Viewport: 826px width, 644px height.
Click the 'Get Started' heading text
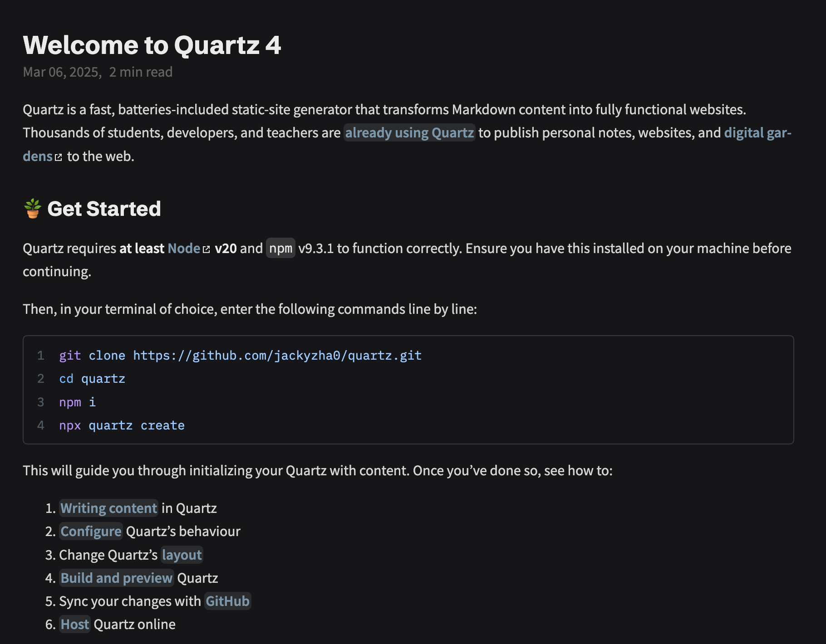point(104,209)
